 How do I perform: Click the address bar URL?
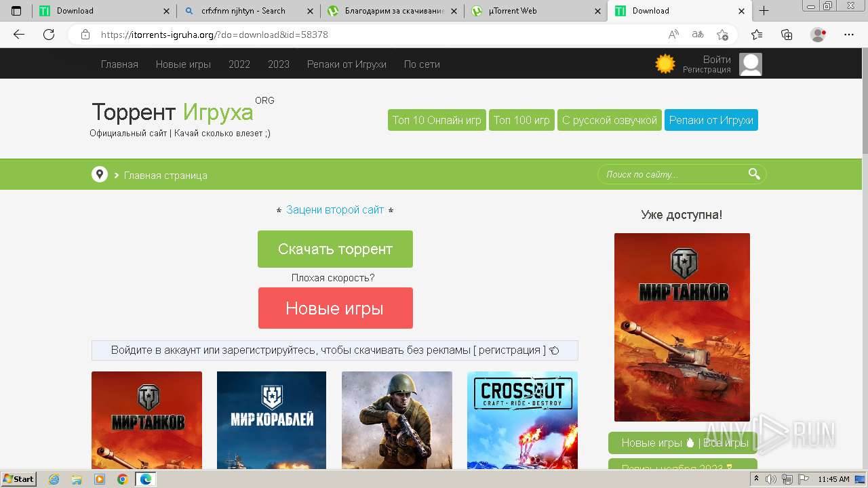tap(214, 35)
